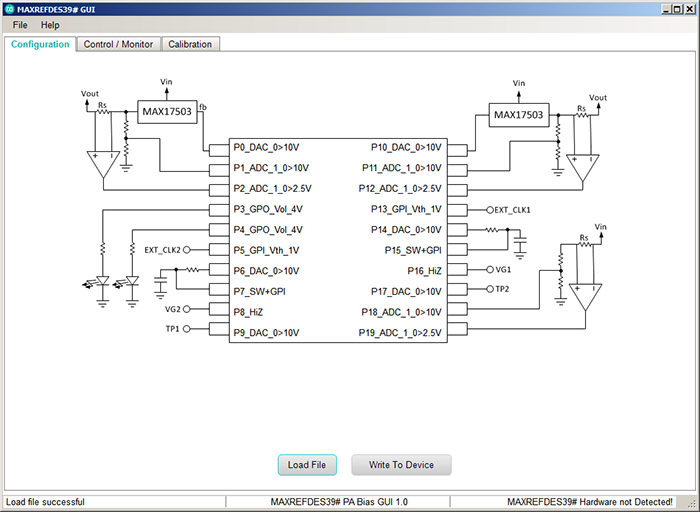
Task: Click the right MAX17503 regulator block
Action: [519, 115]
